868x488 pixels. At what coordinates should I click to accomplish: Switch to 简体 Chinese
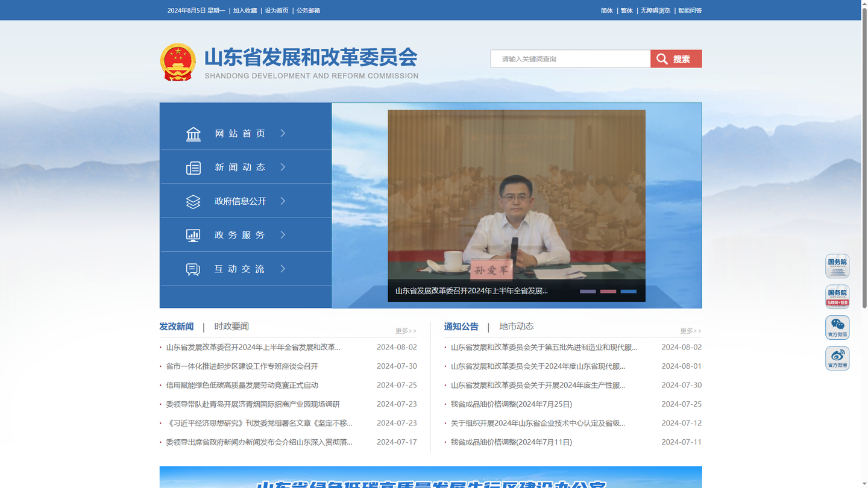607,10
